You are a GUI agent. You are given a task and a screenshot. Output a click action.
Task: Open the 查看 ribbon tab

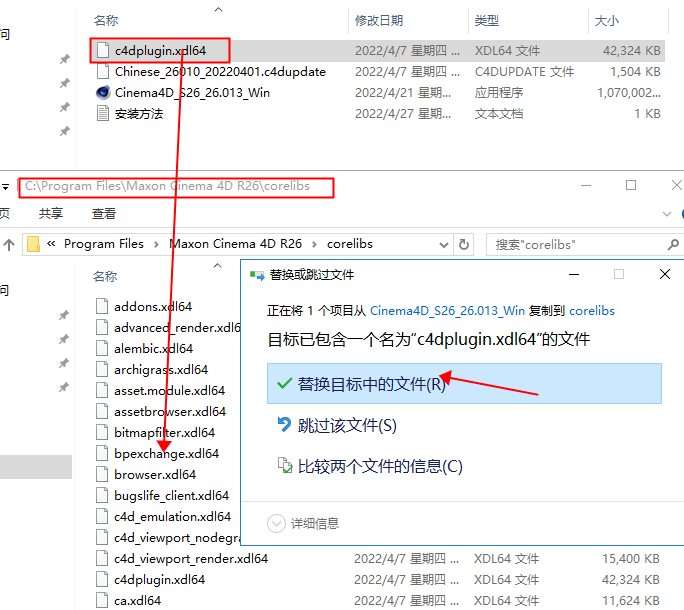tap(104, 213)
